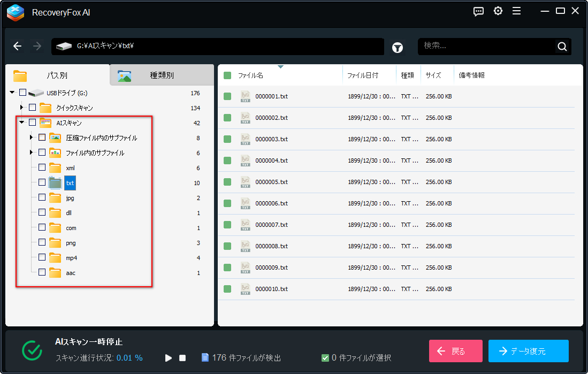
Task: Toggle the select-all checkbox above file list
Action: [x=227, y=75]
